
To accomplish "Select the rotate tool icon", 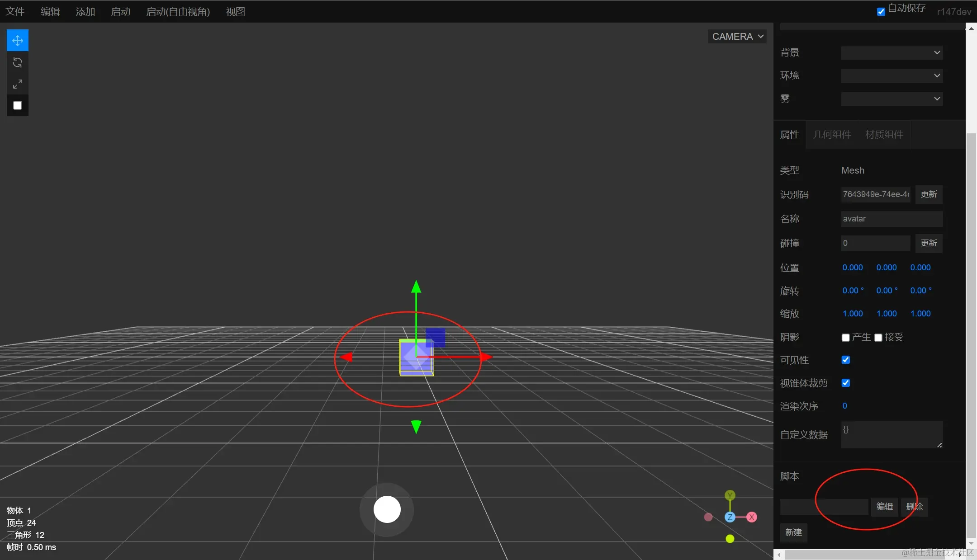I will click(18, 62).
